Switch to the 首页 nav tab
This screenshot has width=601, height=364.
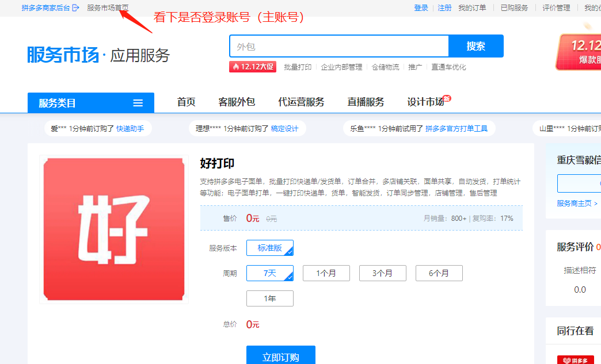(187, 102)
